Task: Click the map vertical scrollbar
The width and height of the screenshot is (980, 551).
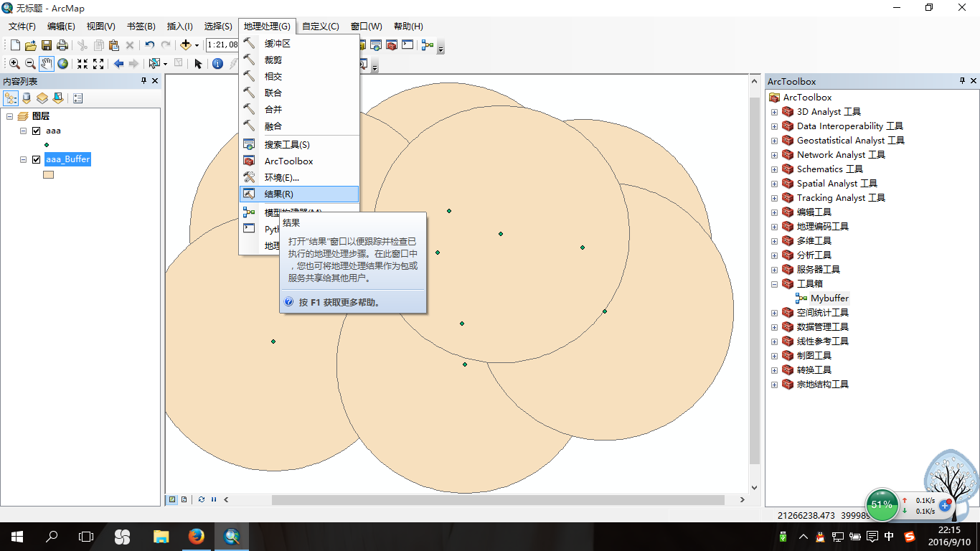Action: 754,281
